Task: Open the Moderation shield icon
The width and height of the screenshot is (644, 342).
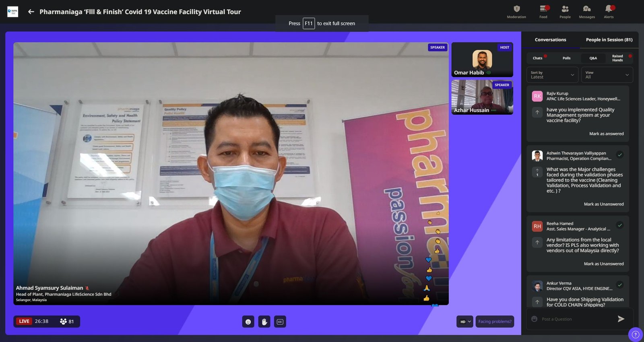Action: point(516,9)
